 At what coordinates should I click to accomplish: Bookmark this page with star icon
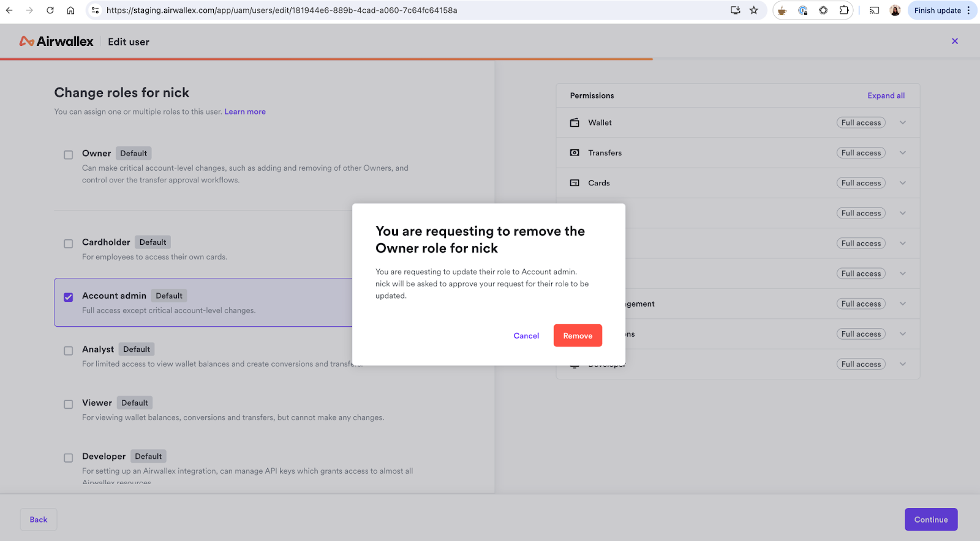pyautogui.click(x=754, y=10)
